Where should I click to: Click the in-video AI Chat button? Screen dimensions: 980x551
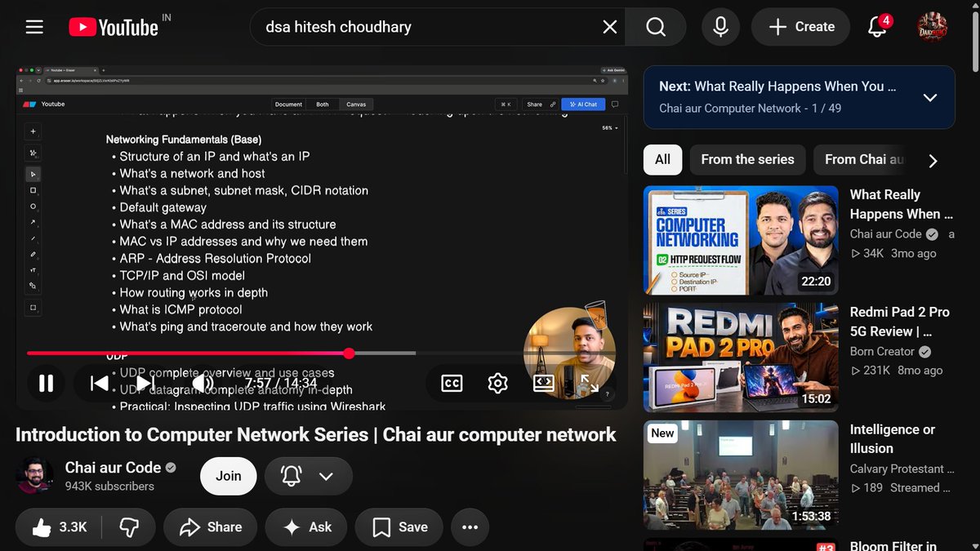583,104
